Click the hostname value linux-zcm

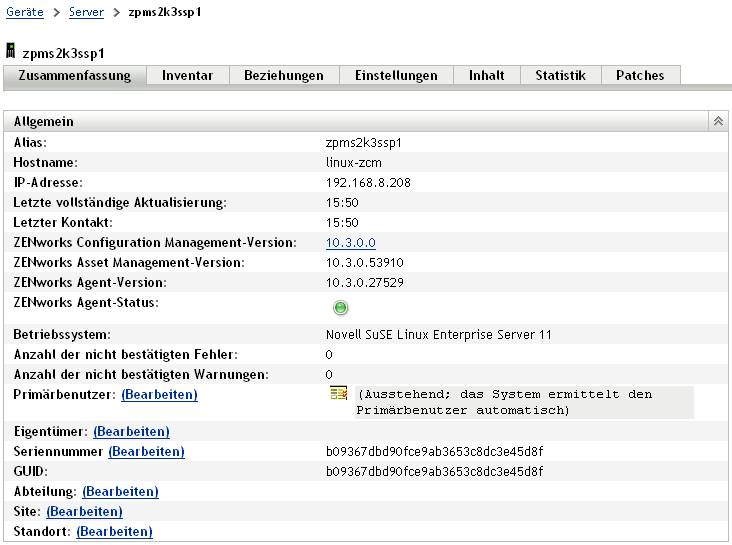353,163
